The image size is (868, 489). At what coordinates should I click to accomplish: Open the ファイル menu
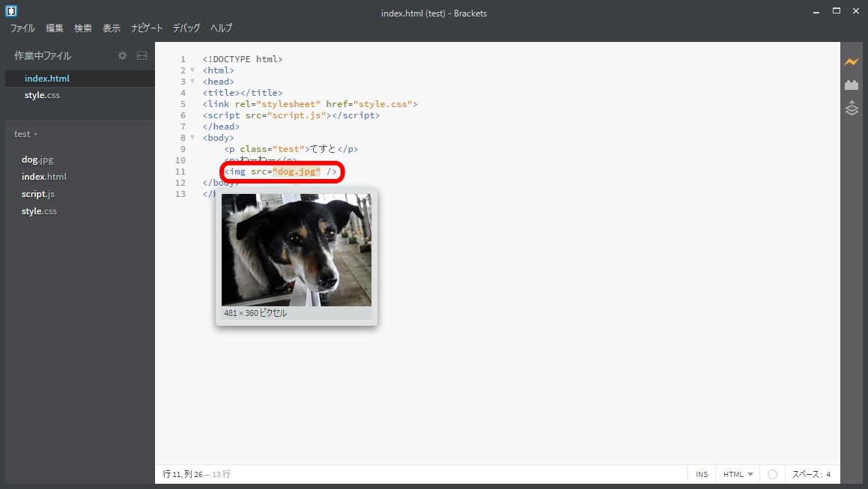[22, 28]
